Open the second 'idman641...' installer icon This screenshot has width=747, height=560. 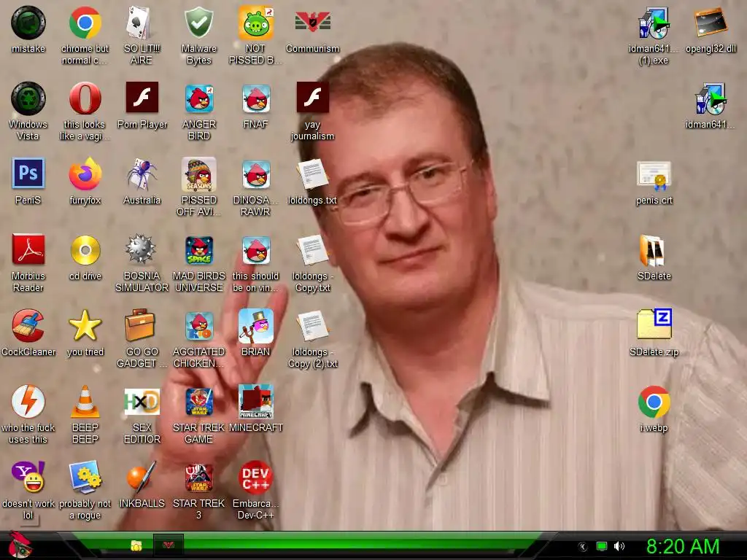click(x=711, y=98)
